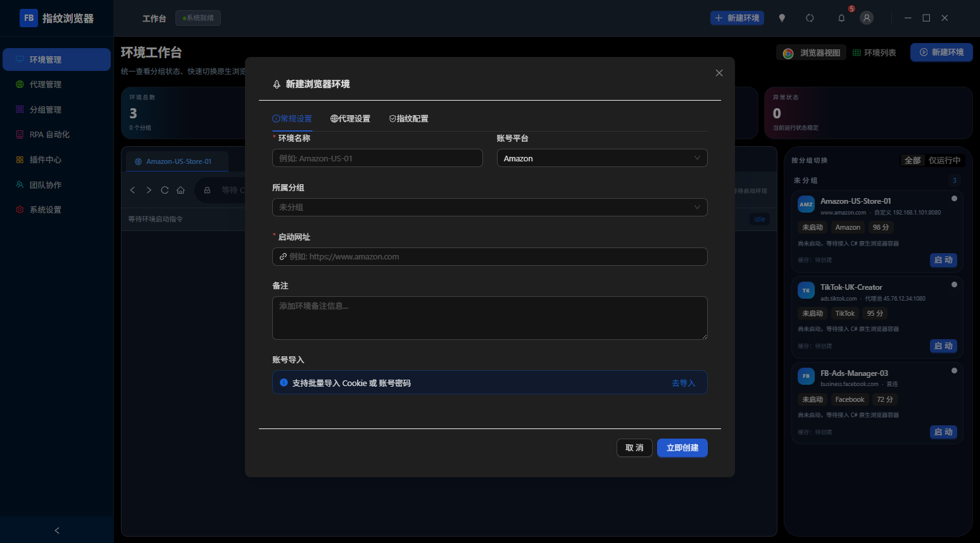Viewport: 980px width, 543px height.
Task: Close the new browser environment dialog
Action: point(719,73)
